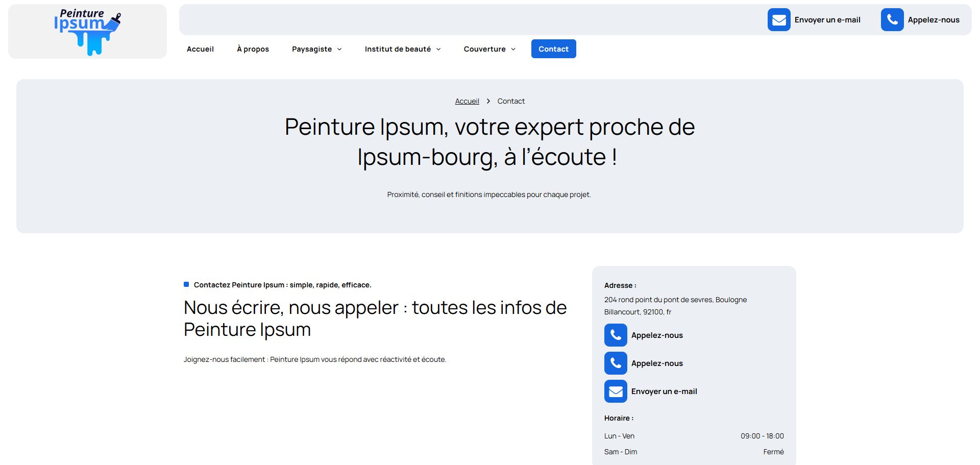Click the first phone icon under the address
The height and width of the screenshot is (465, 980).
(616, 335)
